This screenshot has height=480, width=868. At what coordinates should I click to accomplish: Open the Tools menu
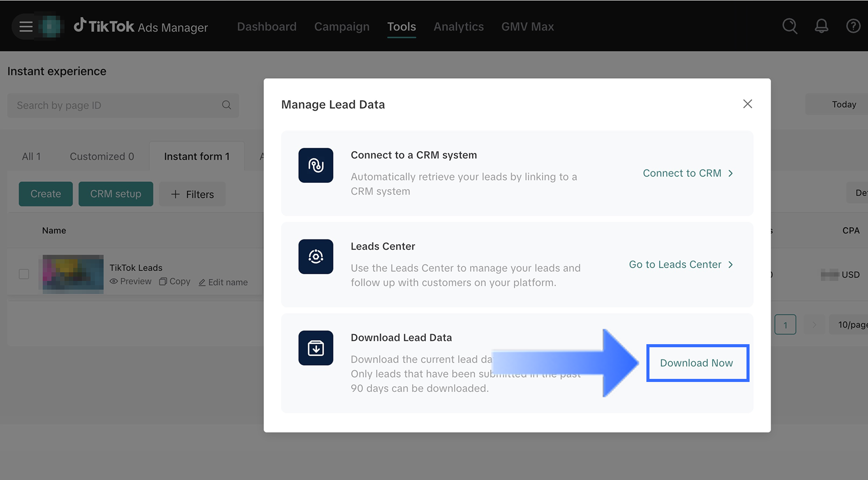(x=401, y=27)
